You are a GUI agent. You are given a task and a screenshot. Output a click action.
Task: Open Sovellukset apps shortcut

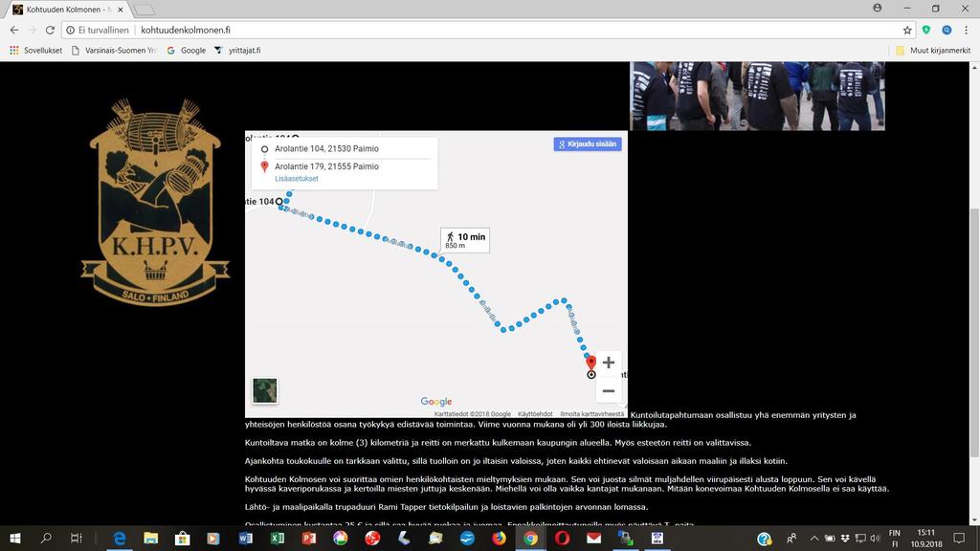[35, 51]
